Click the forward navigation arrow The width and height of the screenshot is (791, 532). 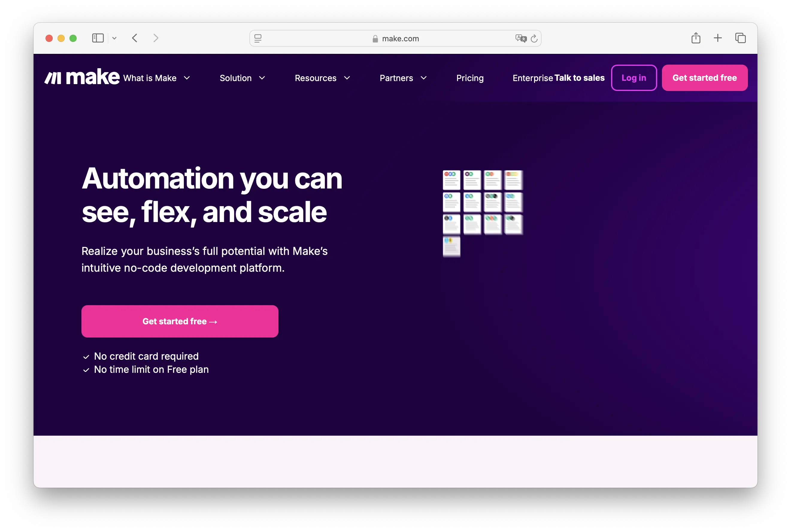click(x=156, y=38)
